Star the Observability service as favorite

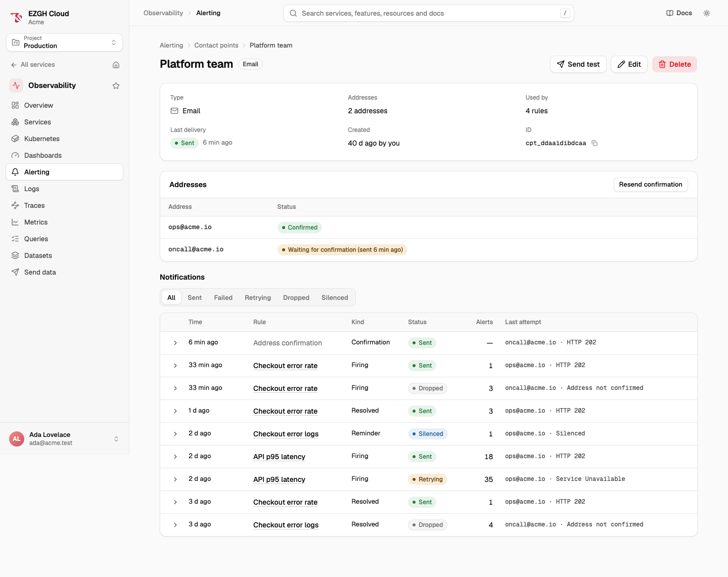point(116,85)
